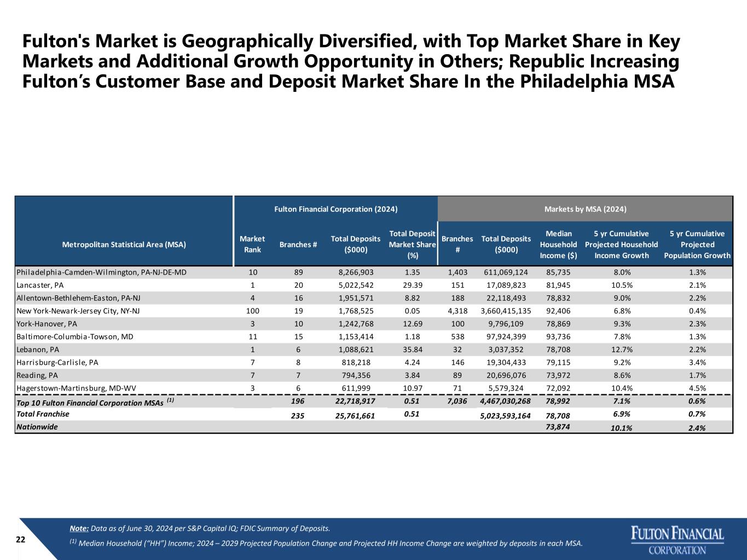Click Hagerstown's population growth value 4.5%
The width and height of the screenshot is (747, 560).
click(697, 389)
